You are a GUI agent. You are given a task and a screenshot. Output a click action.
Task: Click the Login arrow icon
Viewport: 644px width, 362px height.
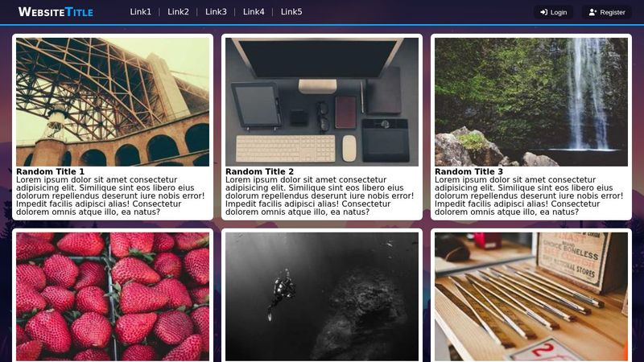click(544, 12)
